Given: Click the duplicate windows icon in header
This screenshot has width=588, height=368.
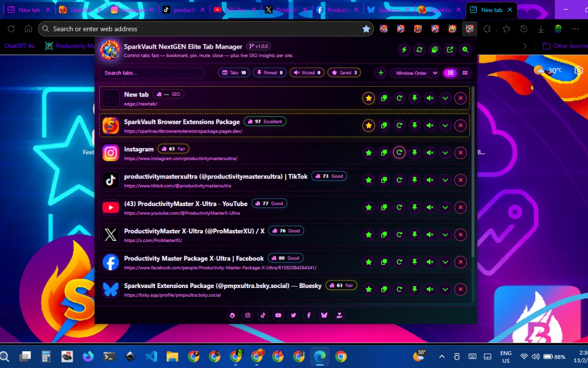Looking at the screenshot, I should (434, 50).
